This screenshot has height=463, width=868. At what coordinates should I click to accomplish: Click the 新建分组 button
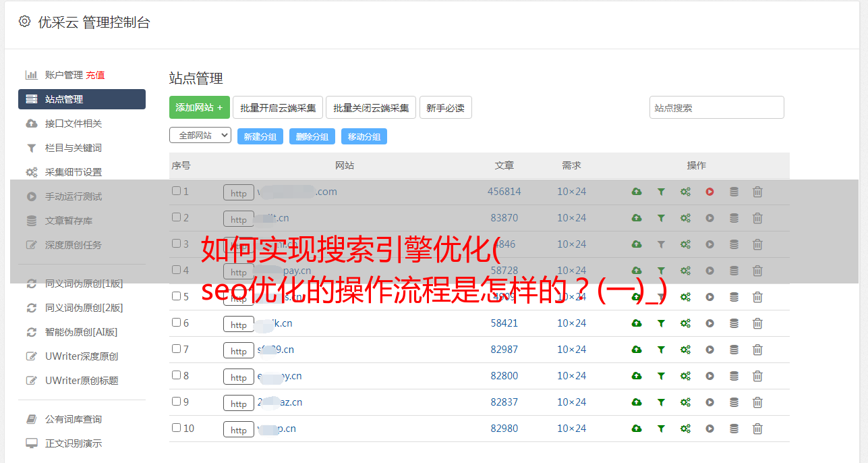click(x=260, y=136)
